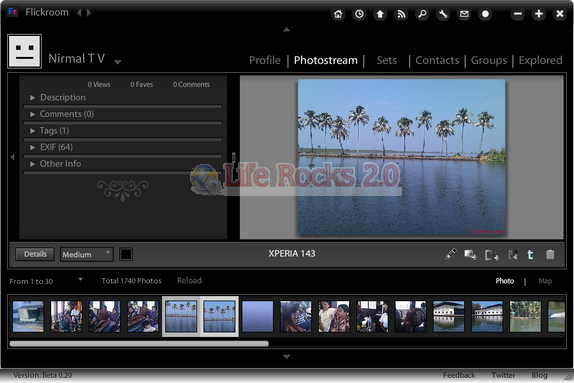The width and height of the screenshot is (574, 383).
Task: Click the black background color swatch
Action: [126, 254]
